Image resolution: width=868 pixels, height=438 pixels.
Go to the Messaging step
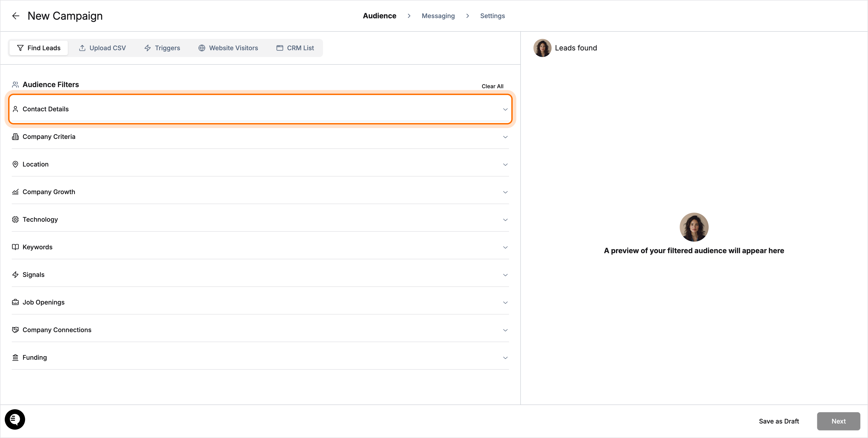click(438, 16)
